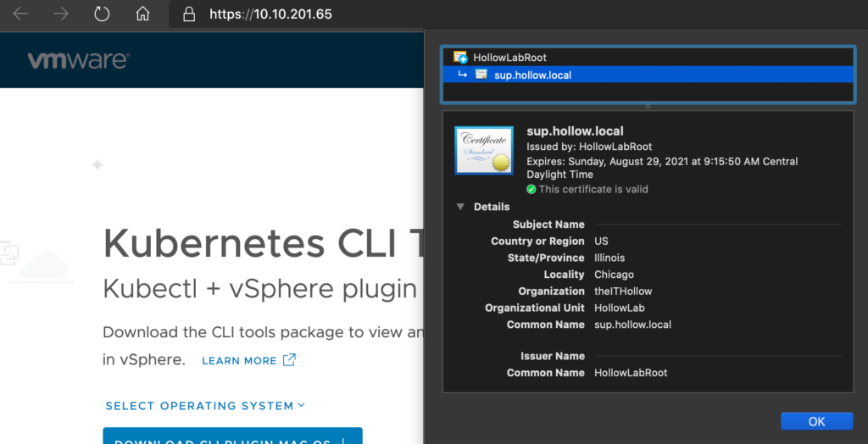This screenshot has width=868, height=444.
Task: Click the VMware logo
Action: point(77,60)
